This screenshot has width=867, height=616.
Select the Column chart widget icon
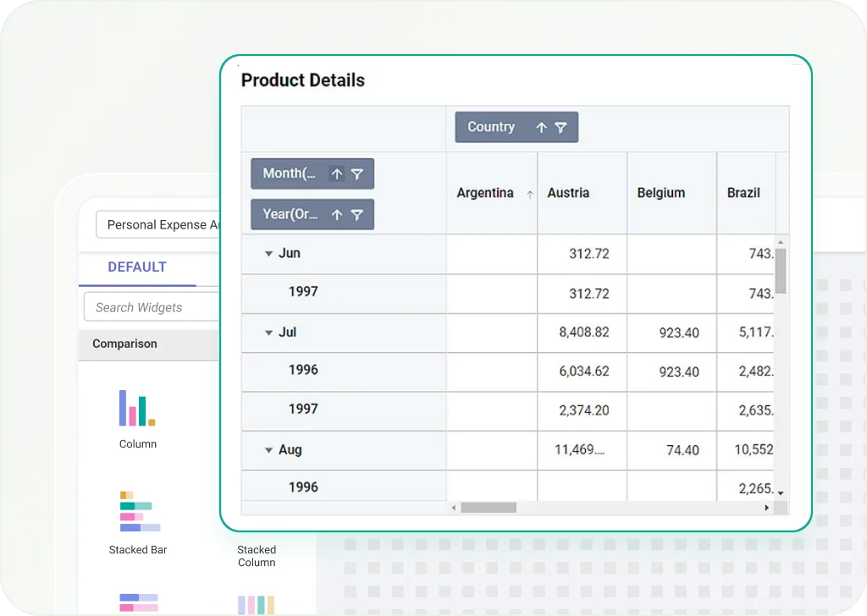(137, 408)
